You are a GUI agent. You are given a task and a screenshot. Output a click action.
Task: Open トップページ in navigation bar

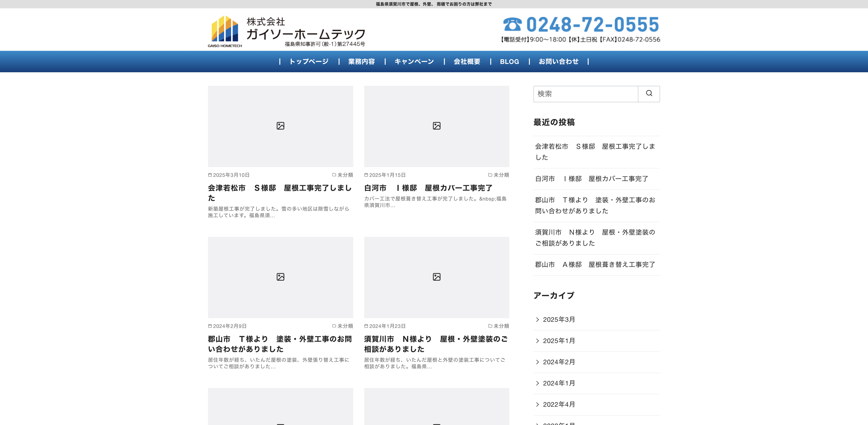(x=309, y=62)
